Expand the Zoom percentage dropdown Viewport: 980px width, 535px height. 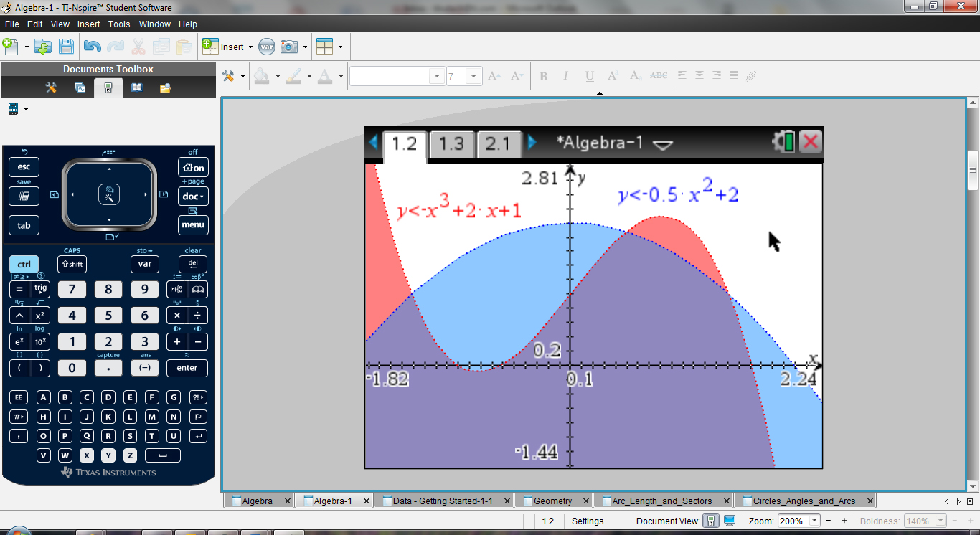click(814, 521)
